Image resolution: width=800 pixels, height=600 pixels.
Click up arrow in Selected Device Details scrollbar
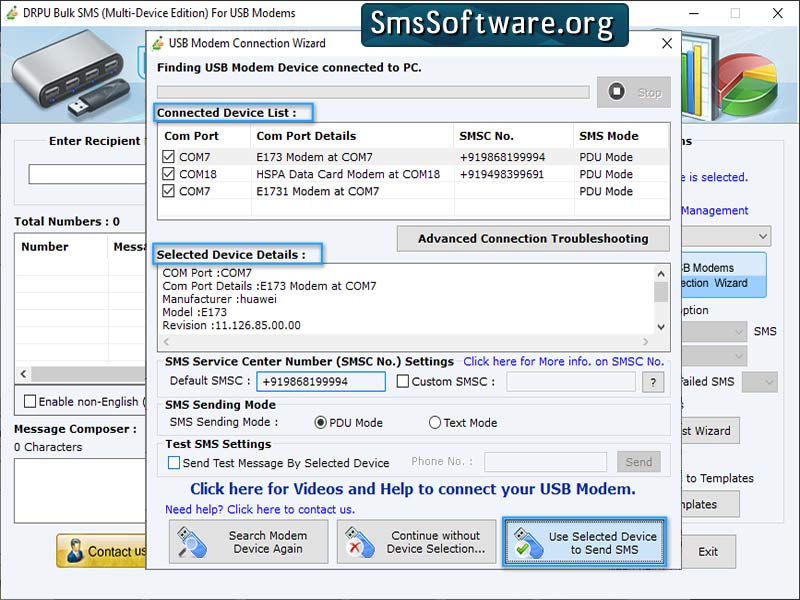(x=661, y=274)
